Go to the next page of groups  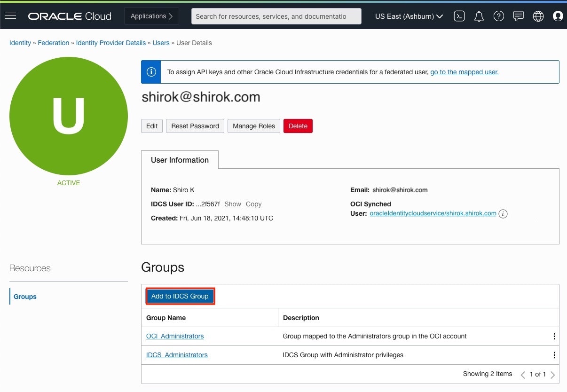(553, 375)
